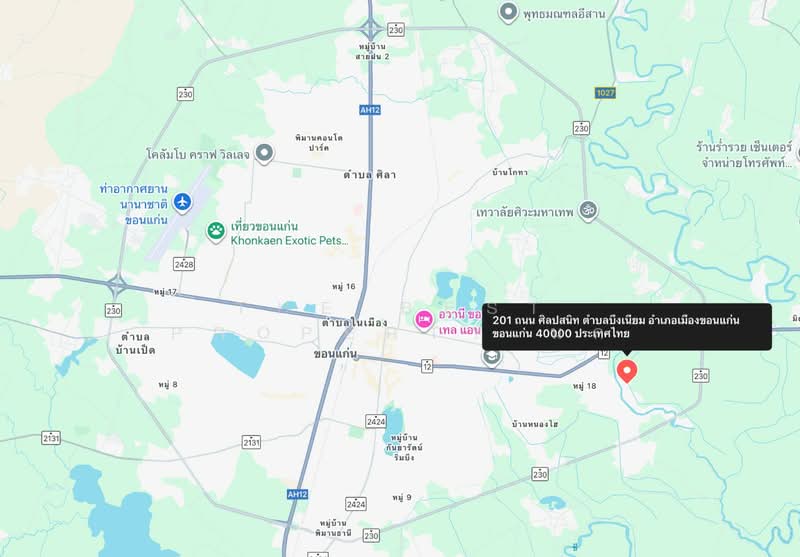Click the pink hotel bed icon
The height and width of the screenshot is (557, 800).
pyautogui.click(x=423, y=320)
